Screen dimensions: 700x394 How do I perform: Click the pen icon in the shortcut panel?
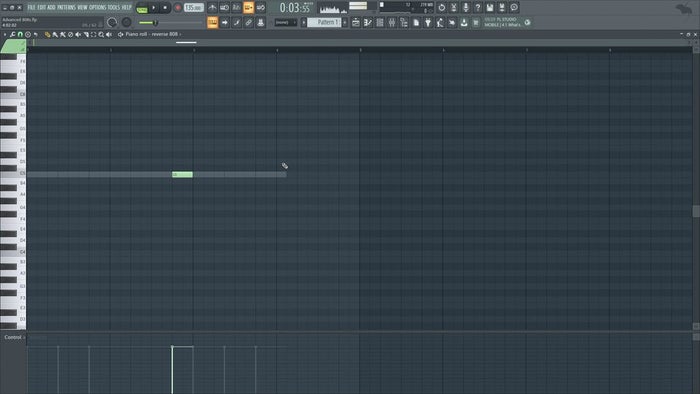[x=237, y=22]
